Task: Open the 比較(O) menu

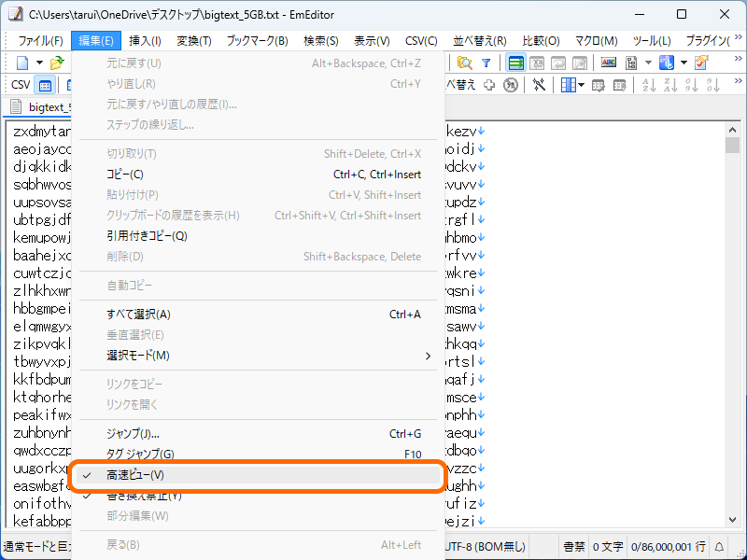Action: pos(541,40)
